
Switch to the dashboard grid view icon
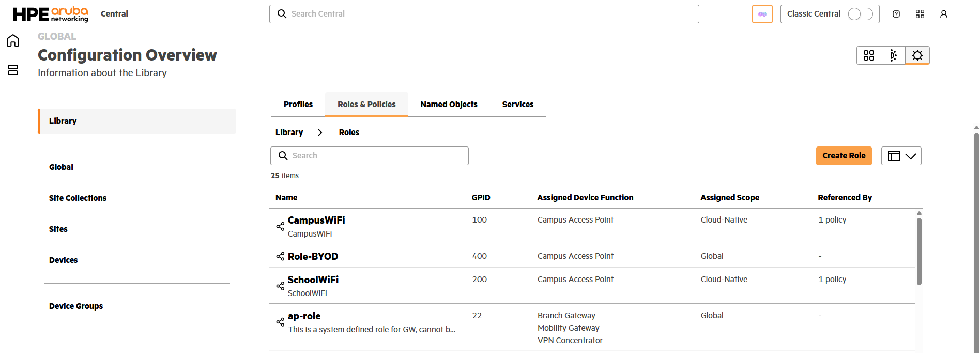tap(869, 55)
